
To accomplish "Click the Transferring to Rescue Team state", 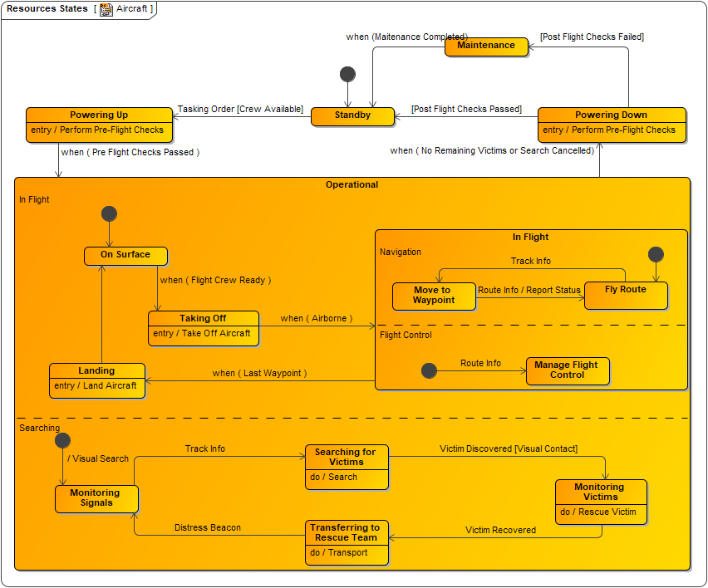I will coord(347,532).
